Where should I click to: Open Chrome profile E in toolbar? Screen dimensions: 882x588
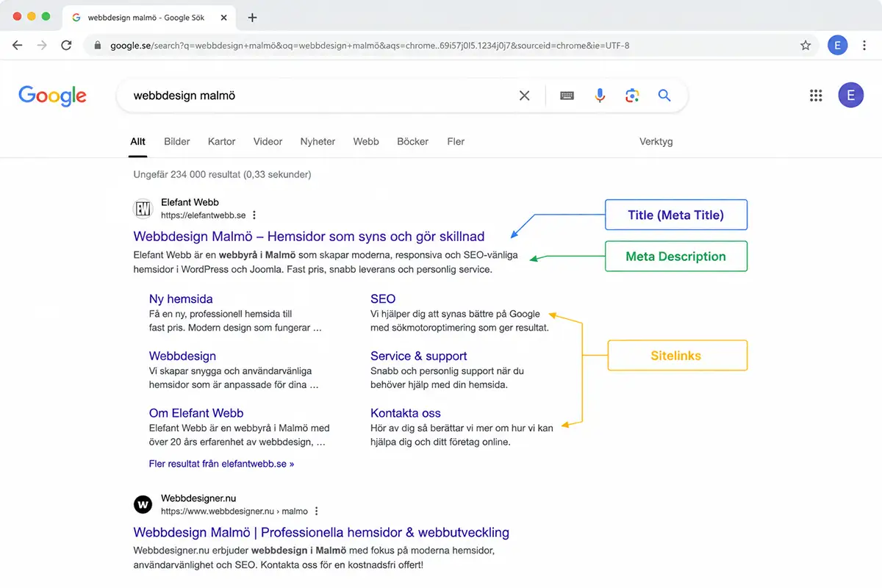837,46
